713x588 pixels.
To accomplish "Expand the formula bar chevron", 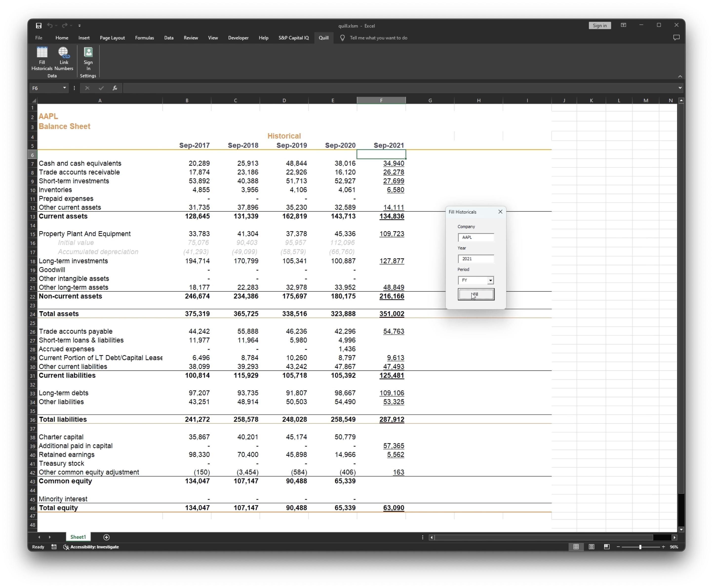I will [680, 88].
